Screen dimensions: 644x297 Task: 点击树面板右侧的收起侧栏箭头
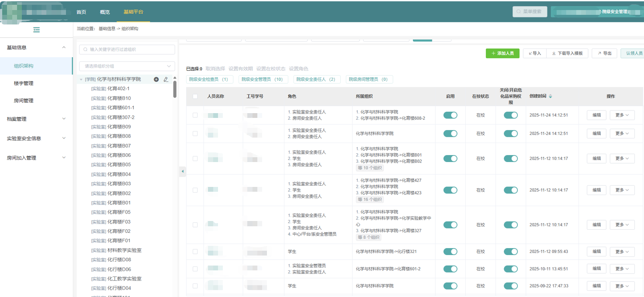click(183, 172)
